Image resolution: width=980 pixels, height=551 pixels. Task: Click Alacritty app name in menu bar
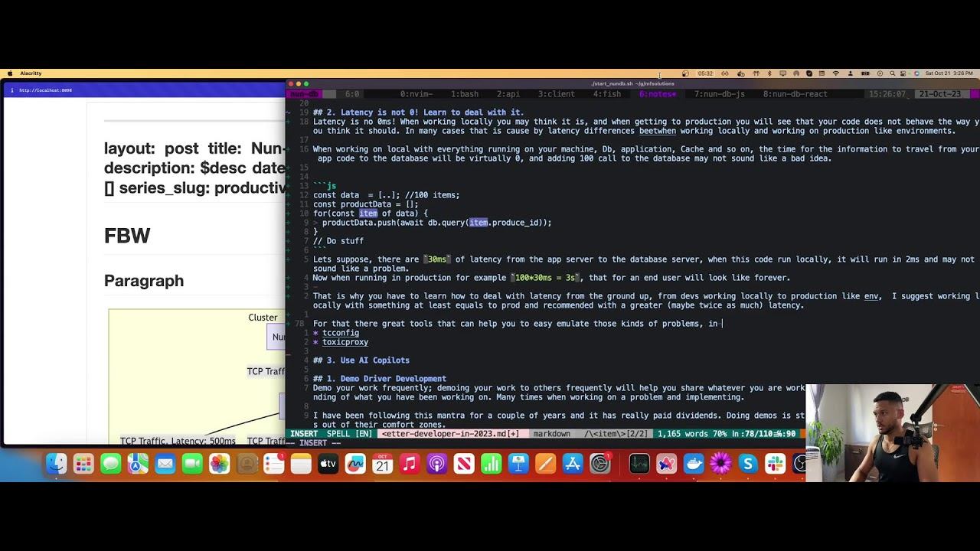tap(31, 73)
